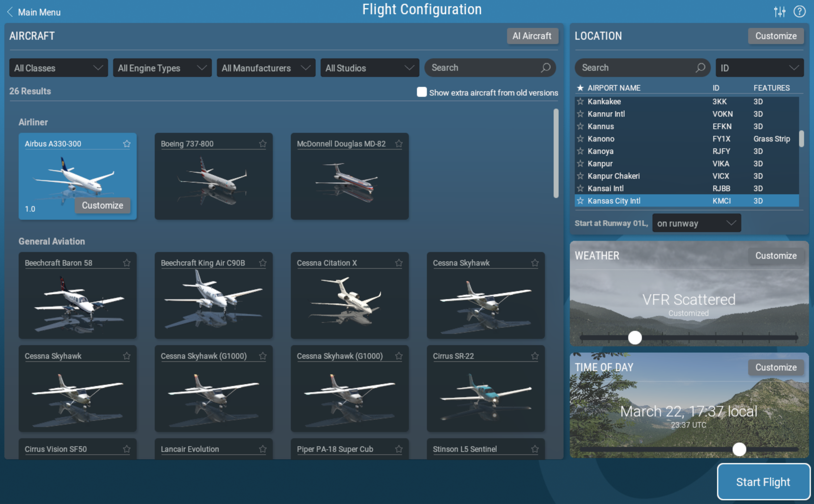Expand the All Classes dropdown filter
This screenshot has height=504, width=814.
[57, 67]
